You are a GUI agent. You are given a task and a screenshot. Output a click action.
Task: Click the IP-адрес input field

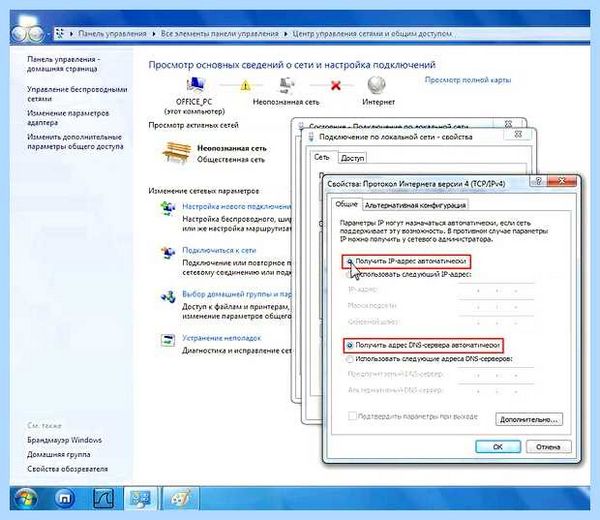(x=496, y=291)
